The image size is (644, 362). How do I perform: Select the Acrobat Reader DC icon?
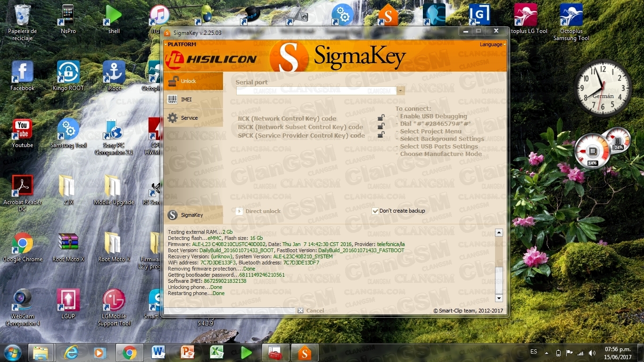click(22, 194)
